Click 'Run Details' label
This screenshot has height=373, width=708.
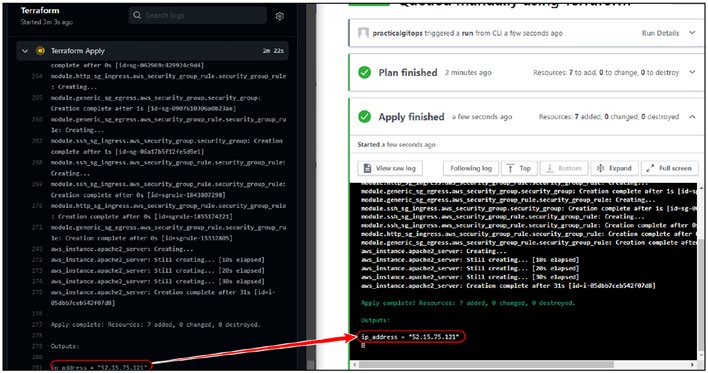pos(660,33)
